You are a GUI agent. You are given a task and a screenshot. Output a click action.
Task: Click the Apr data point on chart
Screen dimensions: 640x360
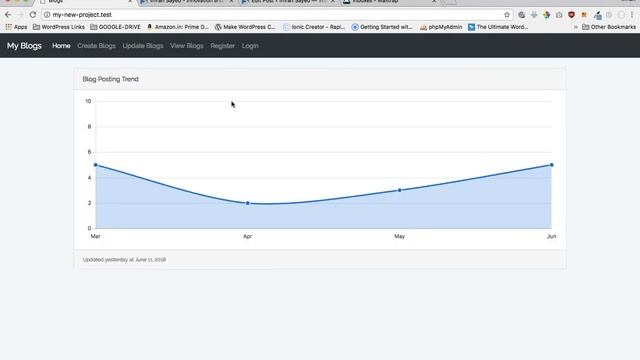(247, 203)
